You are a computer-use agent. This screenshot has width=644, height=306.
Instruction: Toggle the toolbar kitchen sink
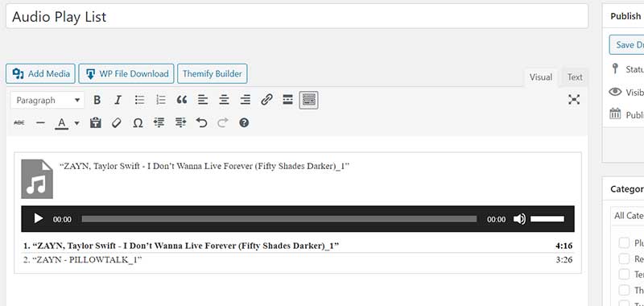308,100
